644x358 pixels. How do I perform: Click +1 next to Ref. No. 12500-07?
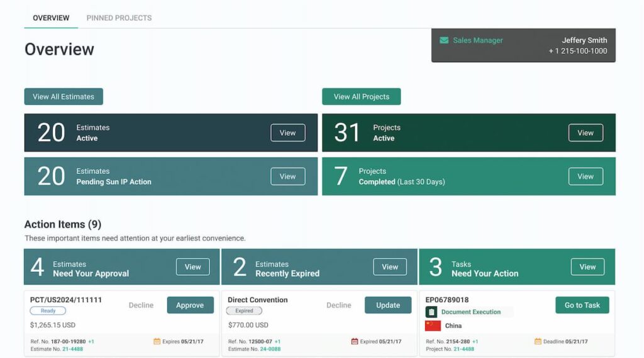coord(277,341)
